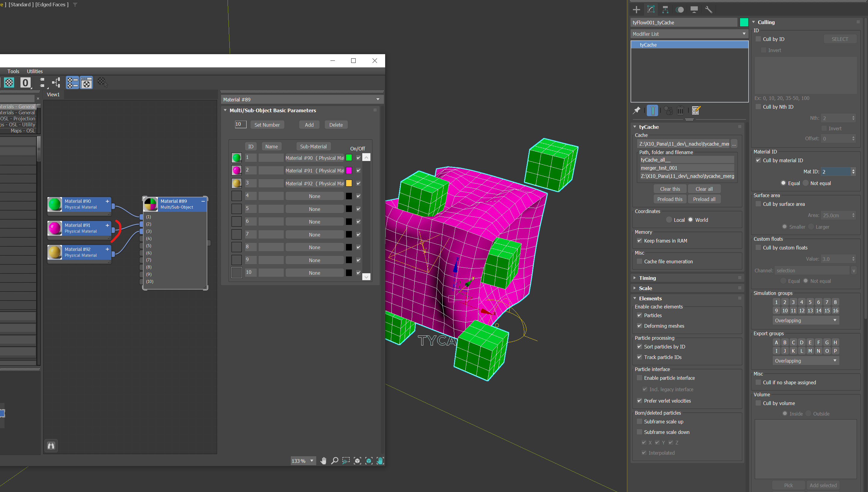Image resolution: width=868 pixels, height=492 pixels.
Task: Select the Pan hand tool in material editor
Action: [x=323, y=461]
